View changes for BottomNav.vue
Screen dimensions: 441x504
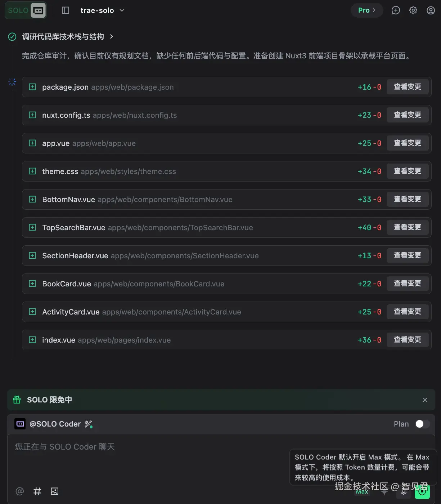coord(408,199)
